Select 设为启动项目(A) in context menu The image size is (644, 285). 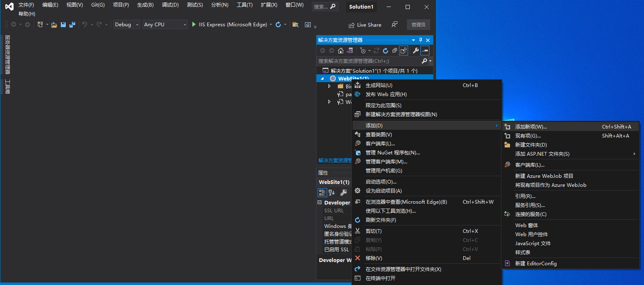pyautogui.click(x=427, y=191)
